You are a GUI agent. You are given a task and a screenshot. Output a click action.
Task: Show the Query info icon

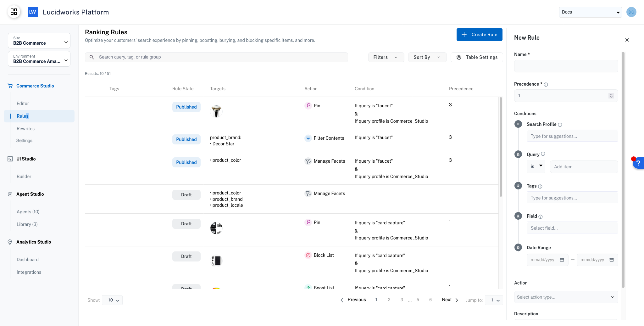pos(543,154)
